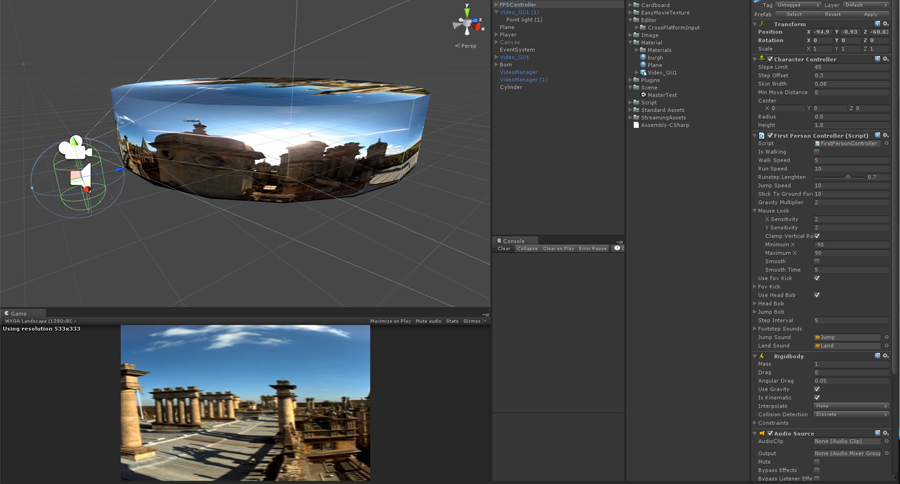Toggle the Is Walking checkbox
900x484 pixels.
817,152
